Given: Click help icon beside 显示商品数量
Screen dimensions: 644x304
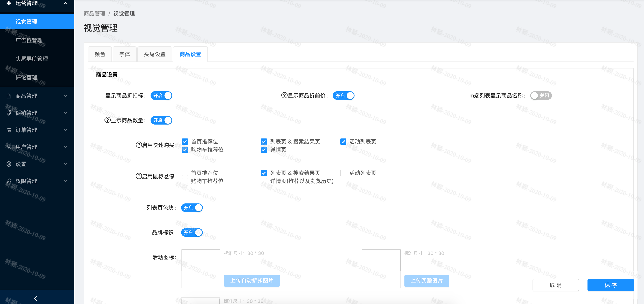Looking at the screenshot, I should click(107, 120).
